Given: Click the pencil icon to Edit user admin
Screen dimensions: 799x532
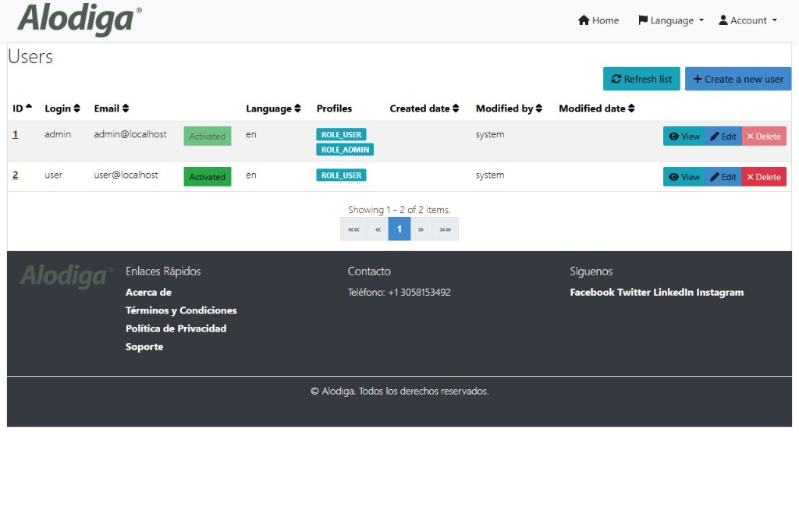Looking at the screenshot, I should pyautogui.click(x=715, y=136).
